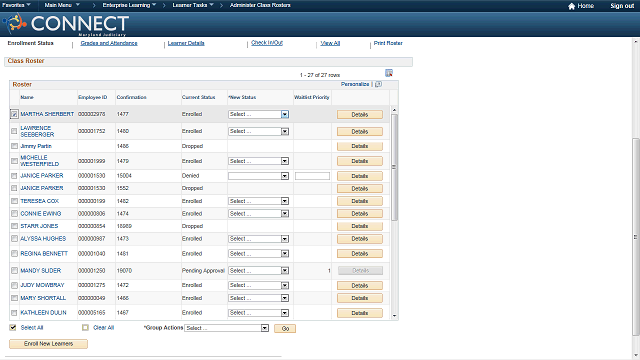The image size is (640, 360).
Task: Open the View All tab
Action: 330,43
